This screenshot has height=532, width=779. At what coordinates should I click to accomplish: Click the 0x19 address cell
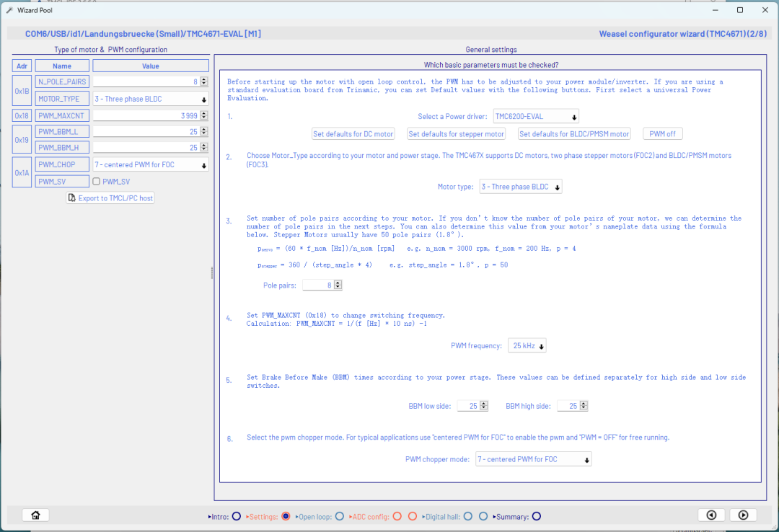coord(22,140)
